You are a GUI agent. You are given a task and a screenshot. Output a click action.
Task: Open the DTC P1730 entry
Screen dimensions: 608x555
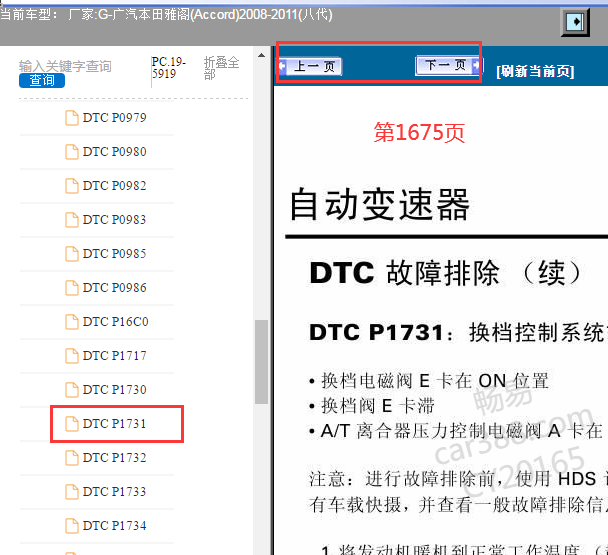[x=114, y=389]
